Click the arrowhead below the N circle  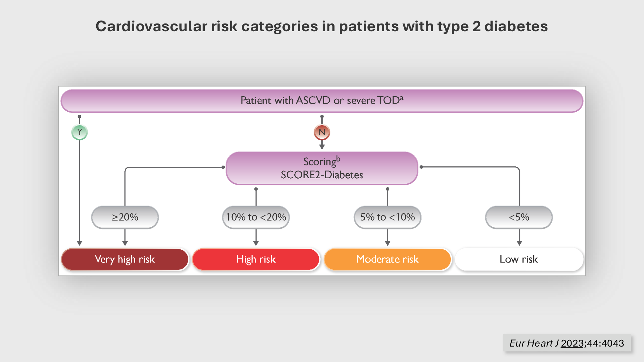coord(322,147)
